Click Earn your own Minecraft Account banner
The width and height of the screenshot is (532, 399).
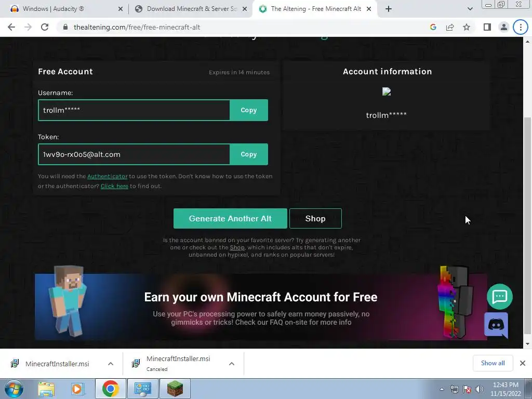tap(261, 307)
